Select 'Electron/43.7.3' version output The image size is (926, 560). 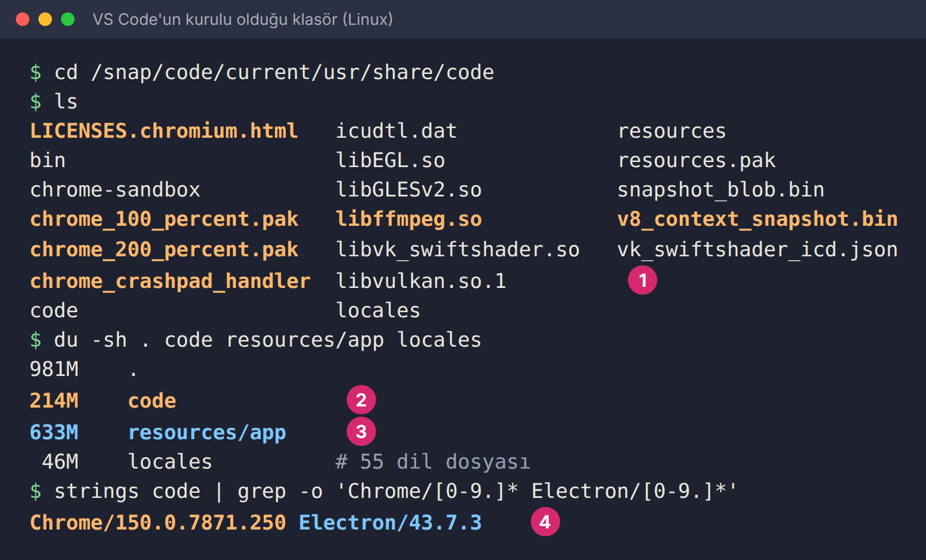tap(390, 523)
